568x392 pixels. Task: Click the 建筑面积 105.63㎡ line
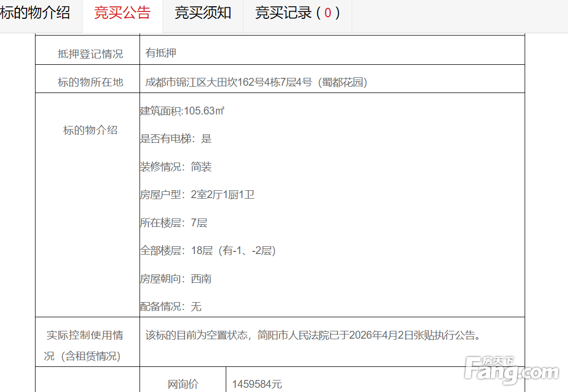pos(182,111)
